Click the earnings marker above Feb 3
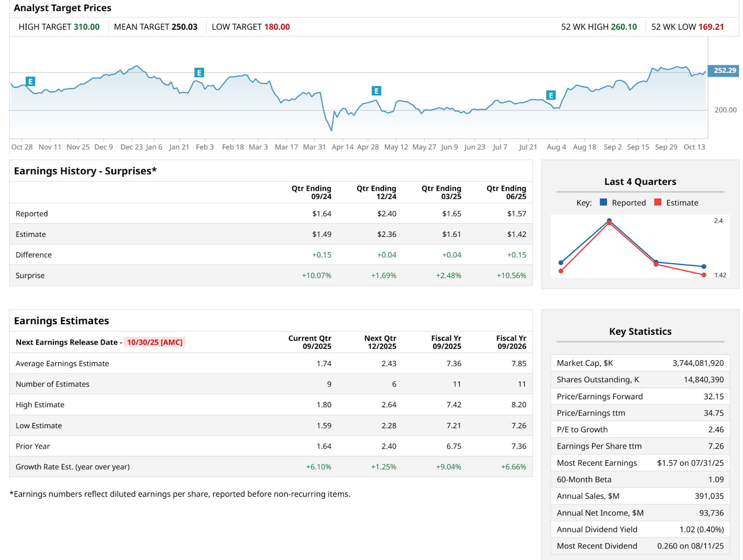The image size is (743, 560). [199, 72]
